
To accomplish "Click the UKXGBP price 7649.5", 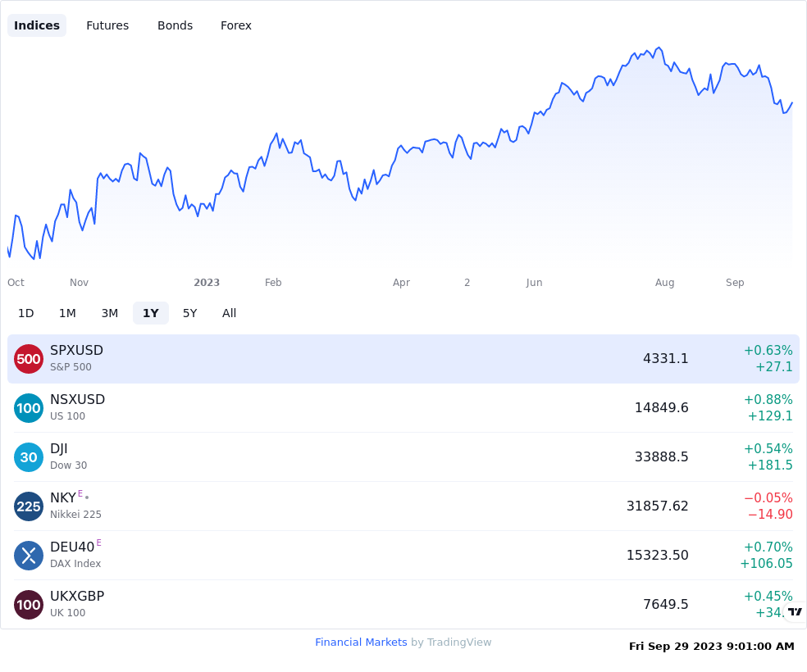I will (665, 604).
